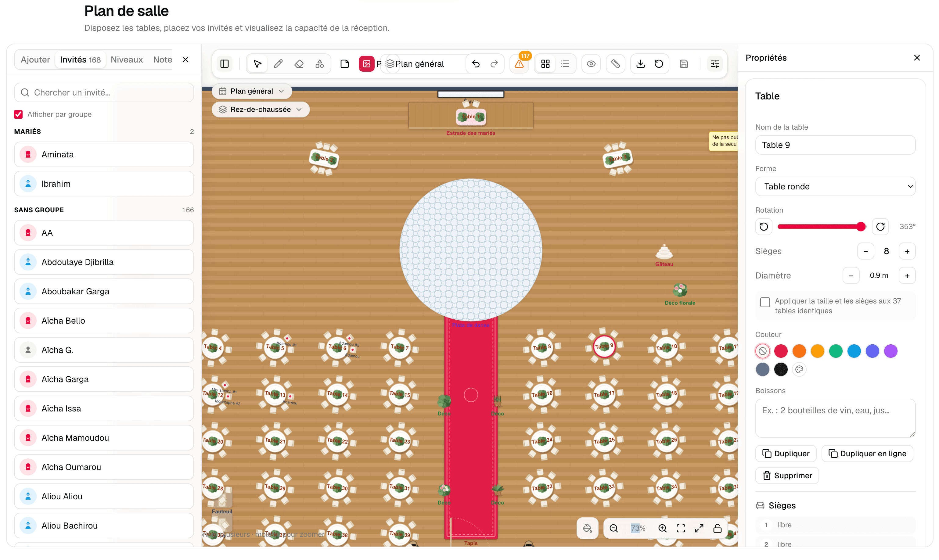Open the Forme Table ronde dropdown
The width and height of the screenshot is (939, 560).
[835, 186]
